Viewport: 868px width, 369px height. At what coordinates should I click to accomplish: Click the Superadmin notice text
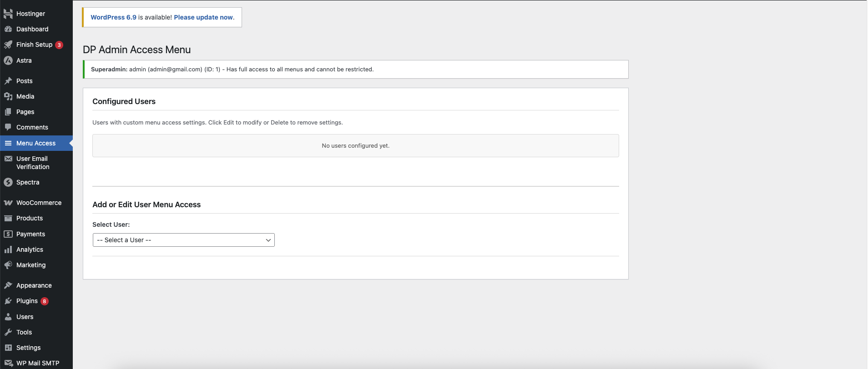(x=232, y=70)
